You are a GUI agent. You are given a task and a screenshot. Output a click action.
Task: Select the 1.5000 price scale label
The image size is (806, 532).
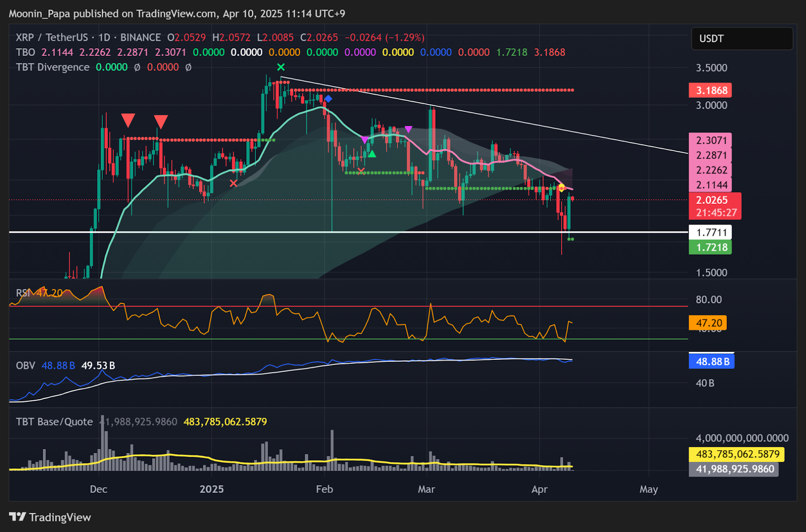coord(711,273)
